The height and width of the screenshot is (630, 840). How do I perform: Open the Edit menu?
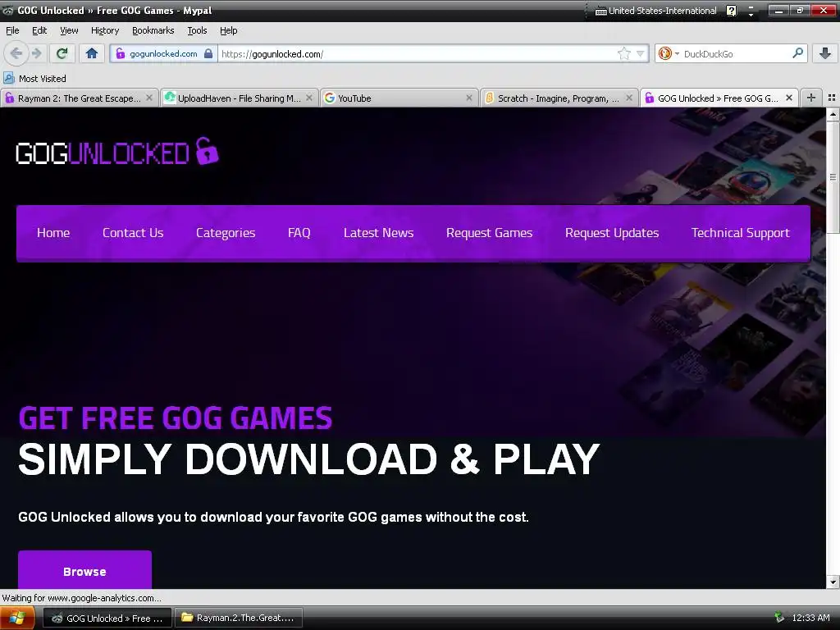tap(39, 30)
